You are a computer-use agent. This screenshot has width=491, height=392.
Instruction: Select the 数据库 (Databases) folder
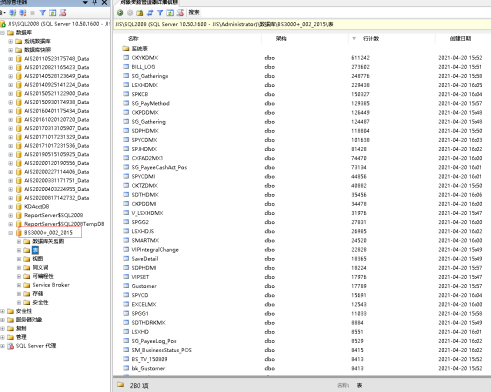pos(24,33)
